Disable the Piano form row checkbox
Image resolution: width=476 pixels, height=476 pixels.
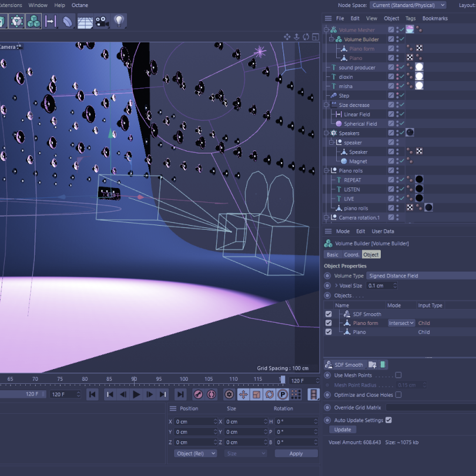pos(328,323)
